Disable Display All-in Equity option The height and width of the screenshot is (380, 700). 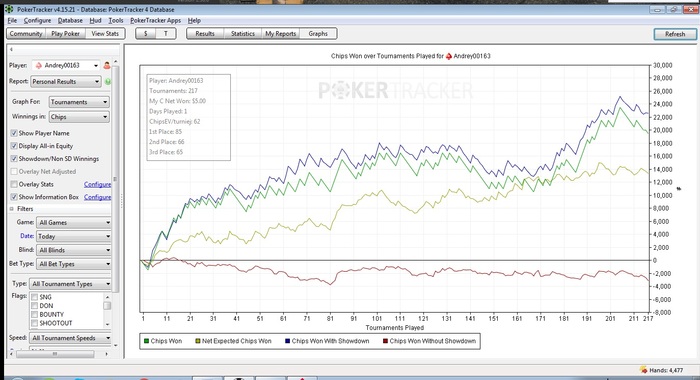coord(14,146)
